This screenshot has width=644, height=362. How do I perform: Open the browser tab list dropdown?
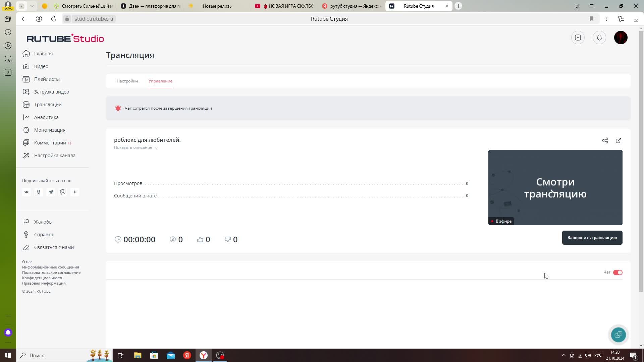pyautogui.click(x=32, y=6)
